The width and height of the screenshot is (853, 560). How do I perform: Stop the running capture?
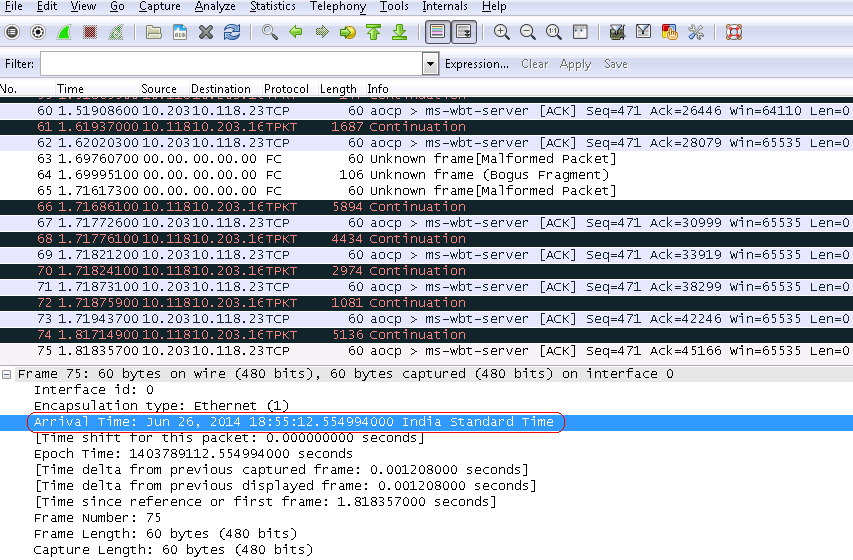(90, 32)
